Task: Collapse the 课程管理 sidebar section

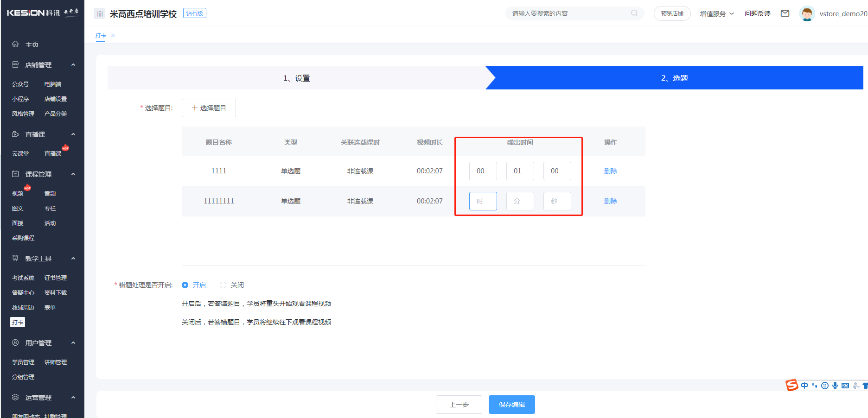Action: pos(73,174)
